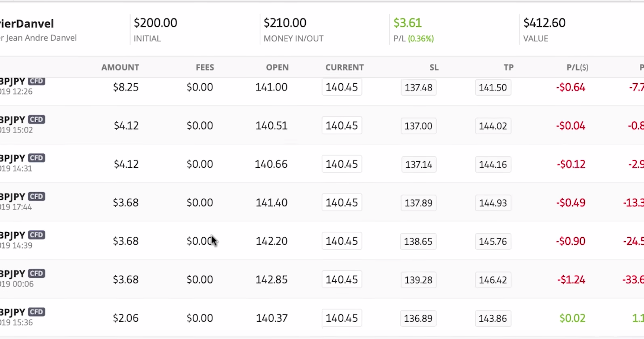This screenshot has width=644, height=339.
Task: Click the OPEN column header
Action: coord(277,67)
